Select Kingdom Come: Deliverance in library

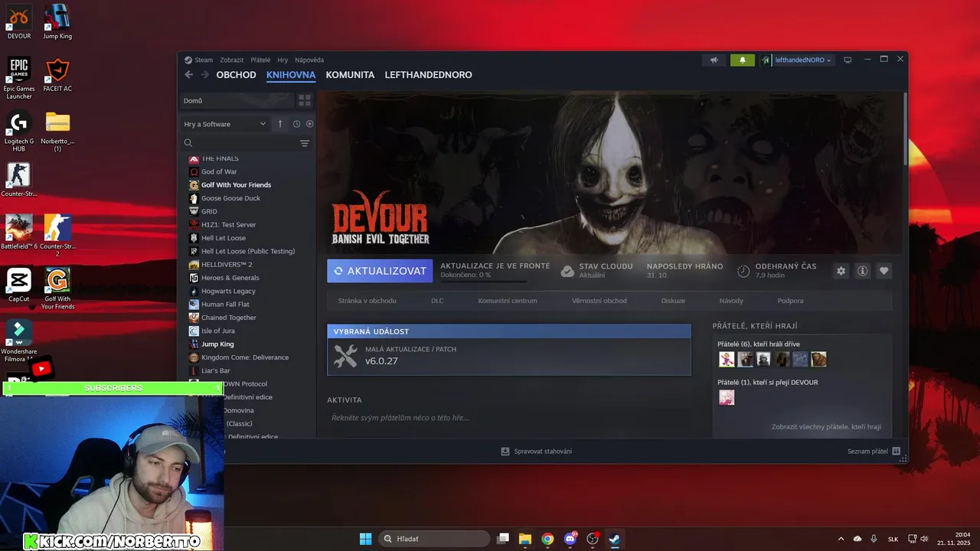coord(245,357)
